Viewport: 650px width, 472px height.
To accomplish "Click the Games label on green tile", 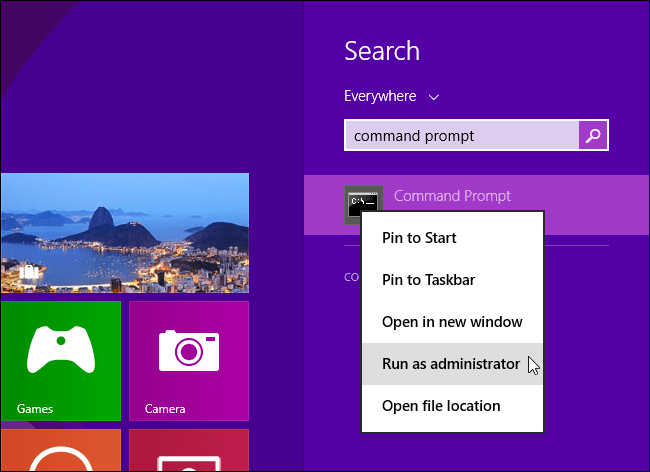I will click(35, 409).
